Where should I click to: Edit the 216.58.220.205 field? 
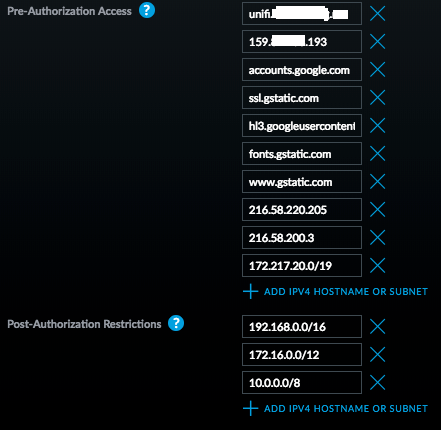click(x=302, y=210)
